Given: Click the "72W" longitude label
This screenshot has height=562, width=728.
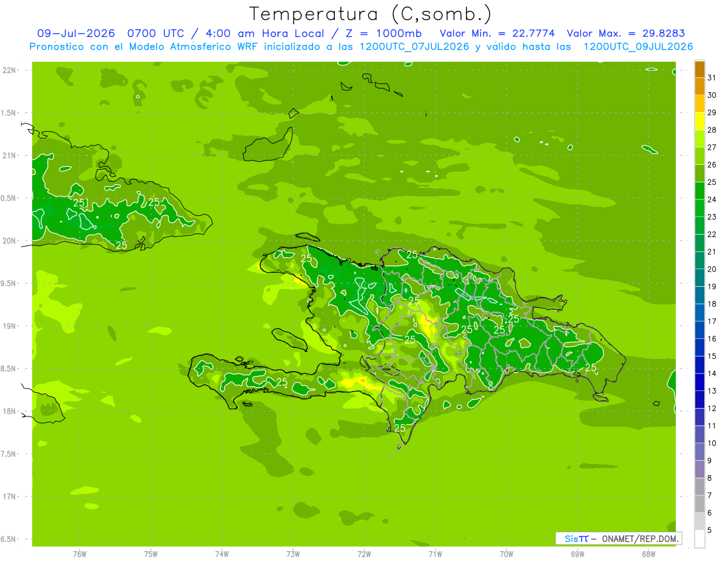Looking at the screenshot, I should tap(364, 554).
